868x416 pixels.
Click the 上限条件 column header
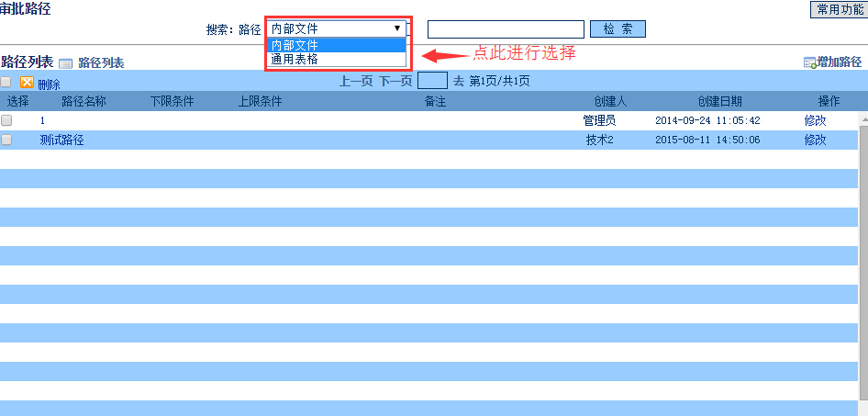pos(261,101)
